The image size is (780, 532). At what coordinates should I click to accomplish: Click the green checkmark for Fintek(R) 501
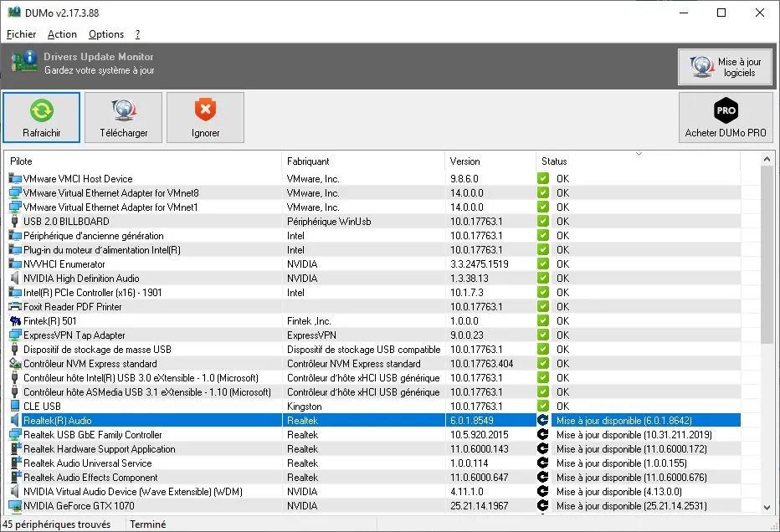click(x=542, y=321)
